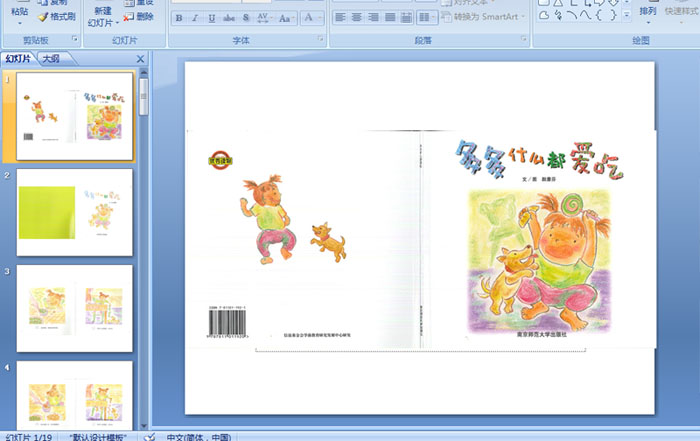Click the Change Case (Aa) icon

pyautogui.click(x=285, y=18)
